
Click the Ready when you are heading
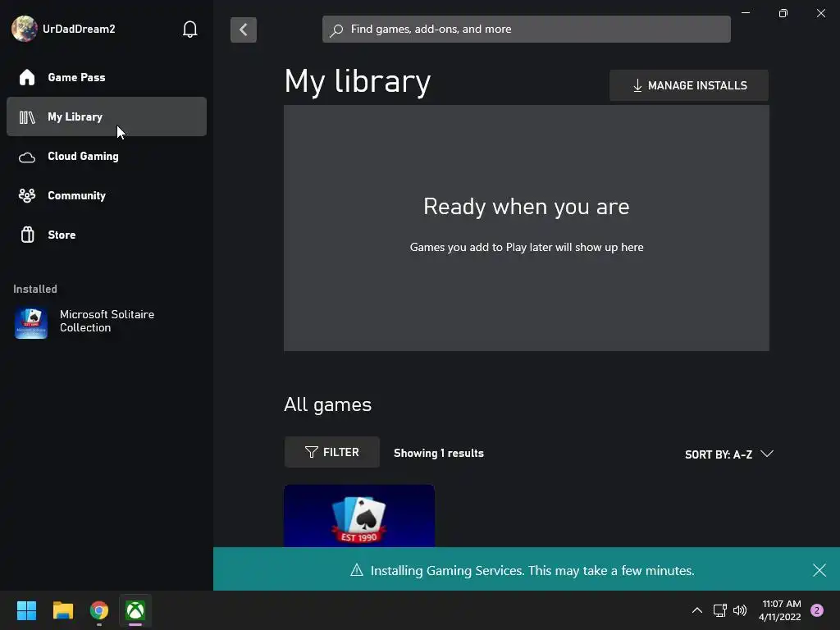[527, 206]
